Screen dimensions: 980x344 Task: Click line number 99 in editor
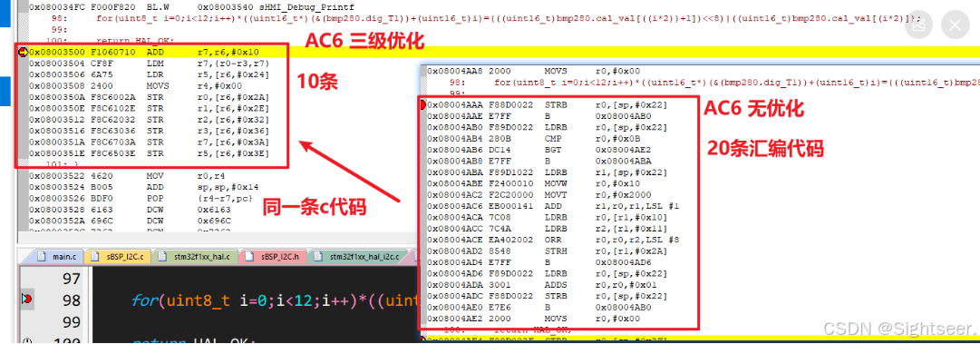point(72,322)
